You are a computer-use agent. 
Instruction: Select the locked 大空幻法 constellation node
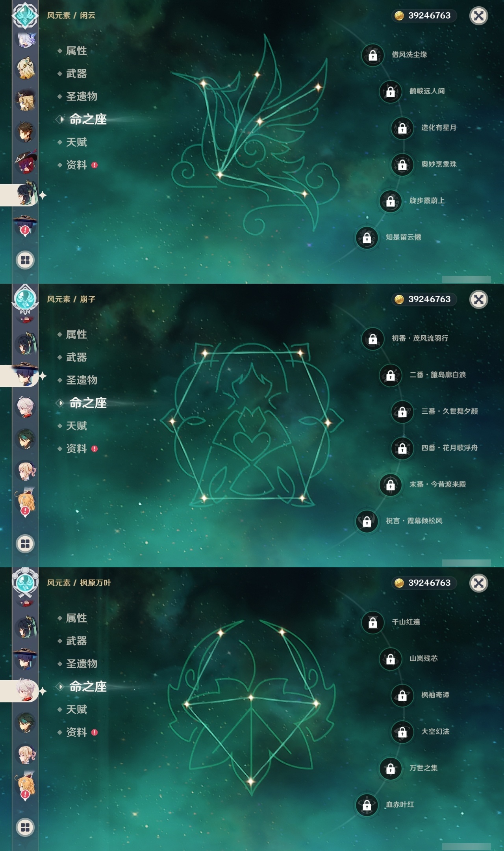point(402,732)
